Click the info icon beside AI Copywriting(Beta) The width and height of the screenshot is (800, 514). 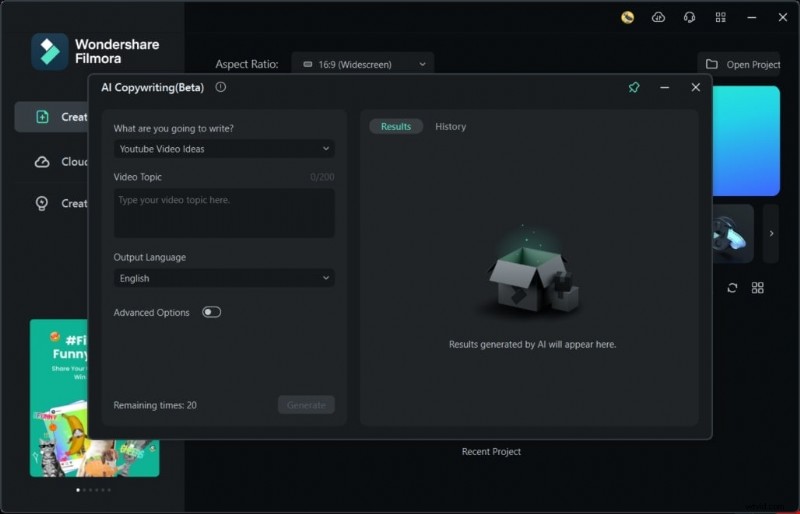point(221,87)
